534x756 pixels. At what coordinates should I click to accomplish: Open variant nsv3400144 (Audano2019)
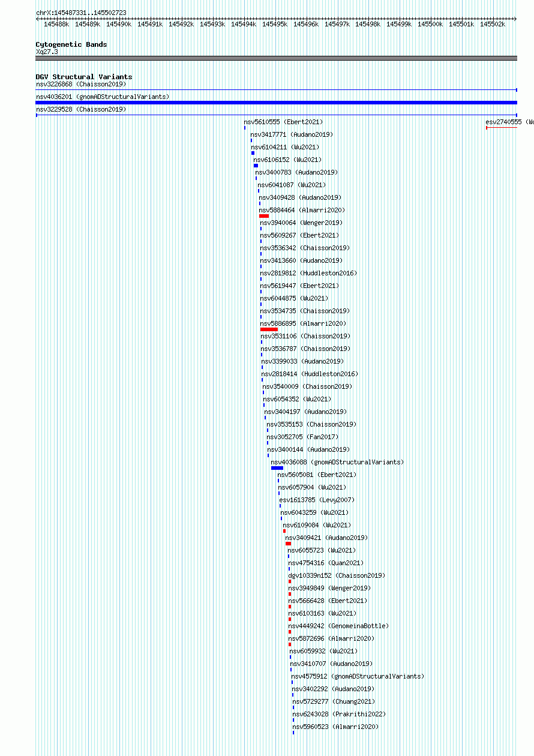(x=308, y=449)
